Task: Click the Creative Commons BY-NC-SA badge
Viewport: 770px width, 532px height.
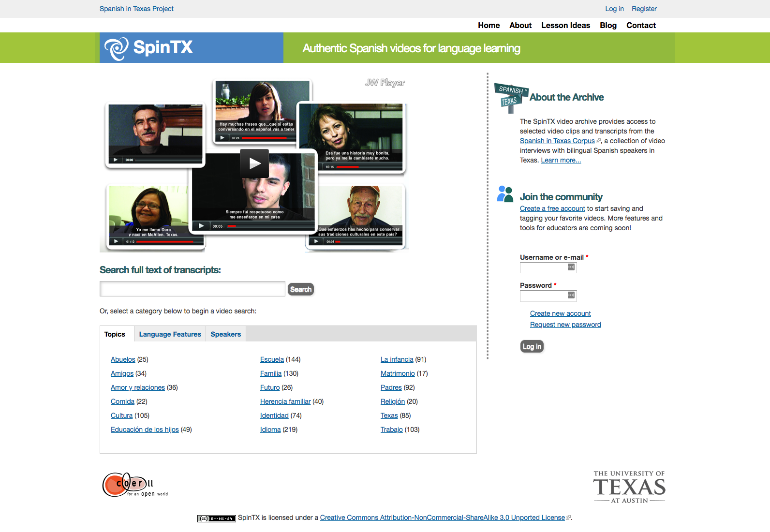Action: [216, 518]
